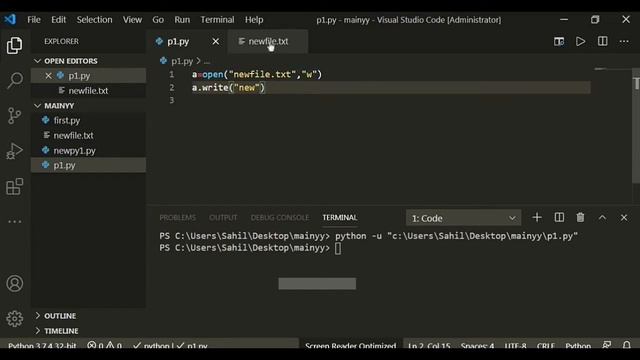Click the feedback icon in status bar
The image size is (640, 360).
[x=607, y=345]
